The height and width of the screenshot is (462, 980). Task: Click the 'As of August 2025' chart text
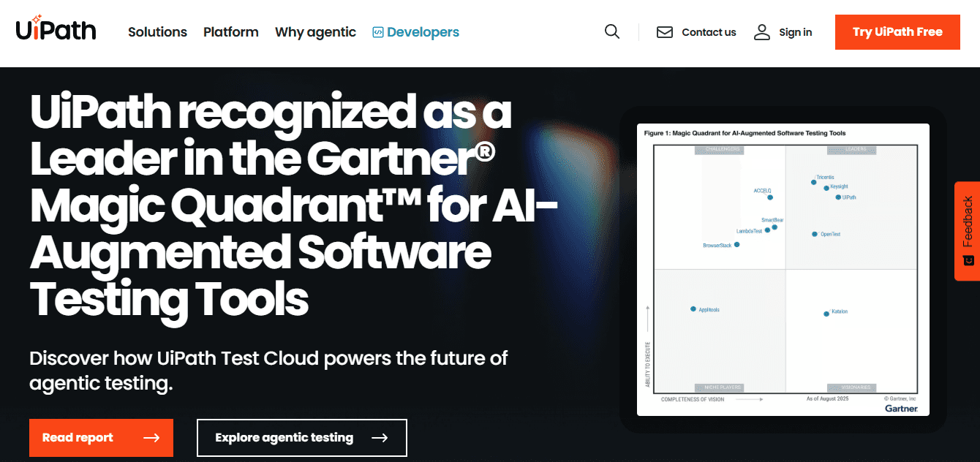(829, 399)
